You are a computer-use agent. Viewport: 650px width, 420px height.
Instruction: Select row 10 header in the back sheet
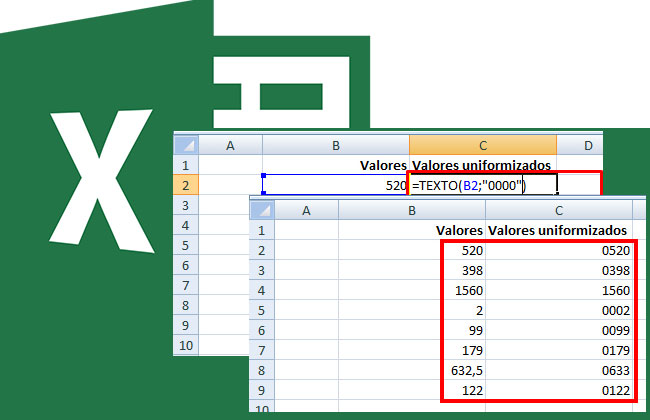[186, 345]
